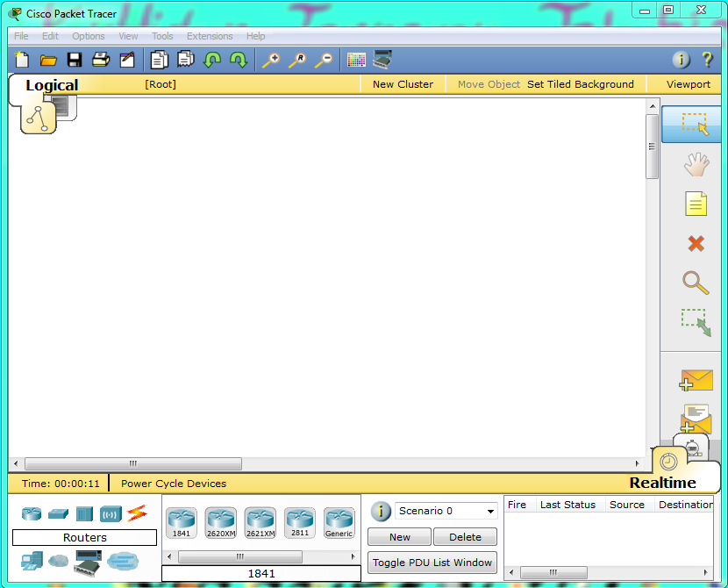Click the Redo green arrow icon

(239, 60)
